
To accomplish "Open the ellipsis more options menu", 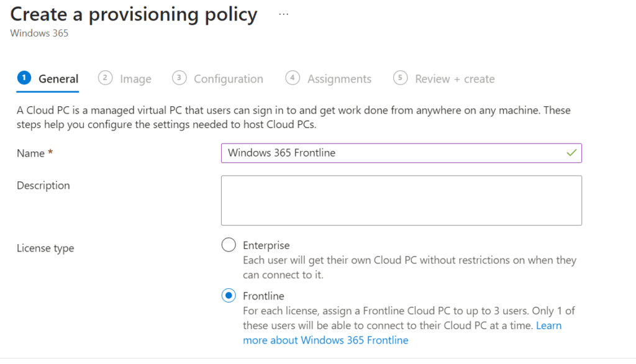I will (x=283, y=14).
